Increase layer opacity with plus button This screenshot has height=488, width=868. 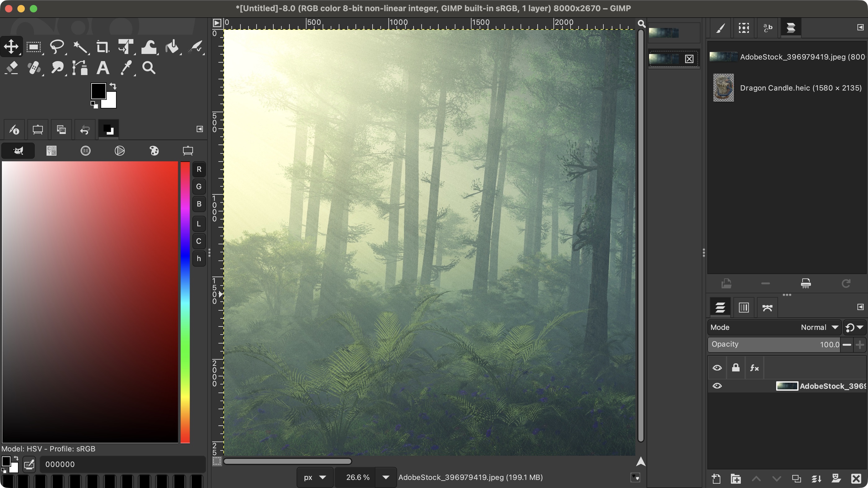click(x=860, y=344)
